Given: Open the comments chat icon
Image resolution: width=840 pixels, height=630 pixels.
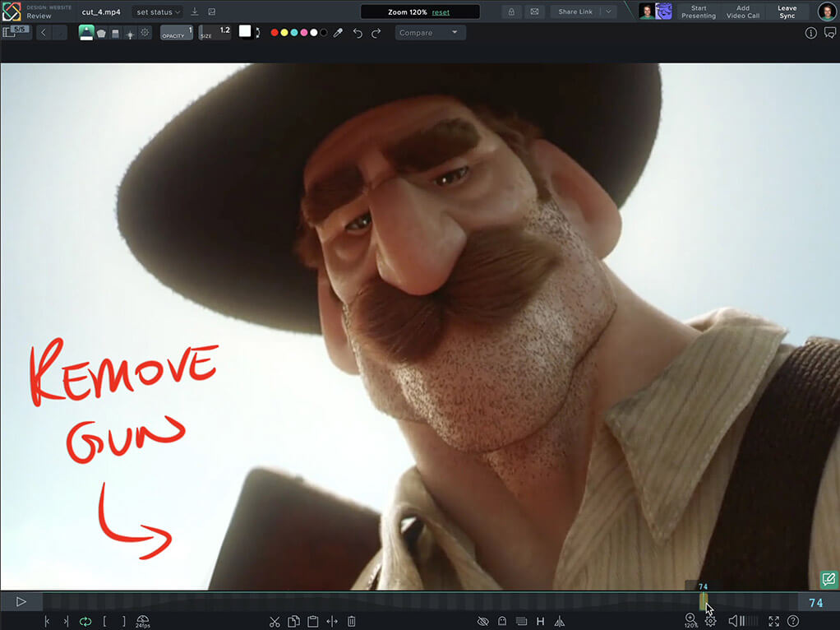Looking at the screenshot, I should click(830, 33).
